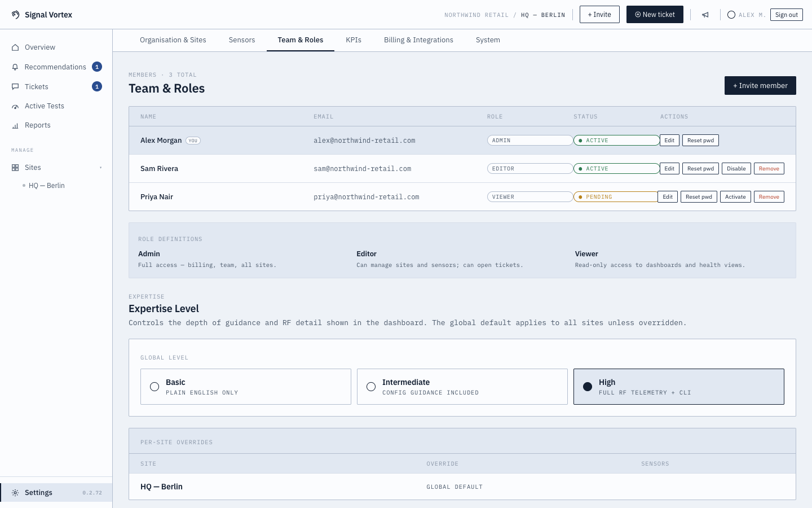
Task: Select the Intermediate expertise level
Action: point(462,387)
